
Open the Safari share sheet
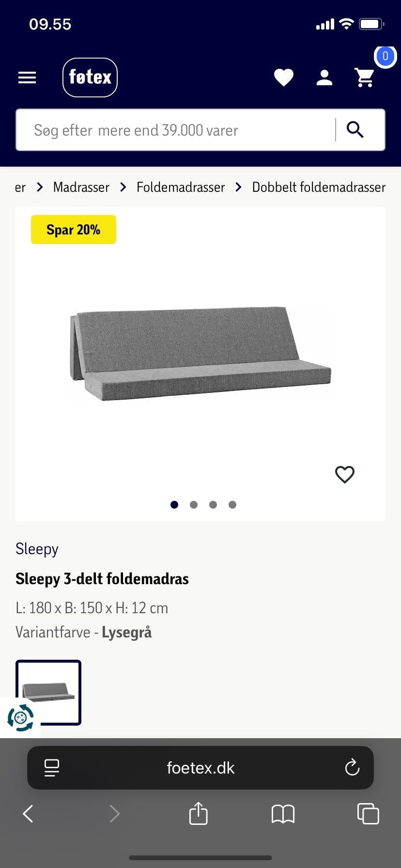coord(198,814)
